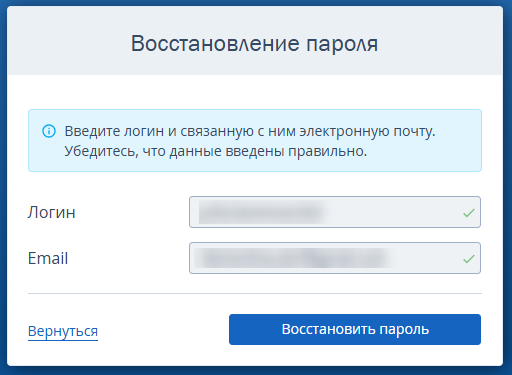Click the blue info icon in the banner
The width and height of the screenshot is (512, 375).
click(x=49, y=131)
